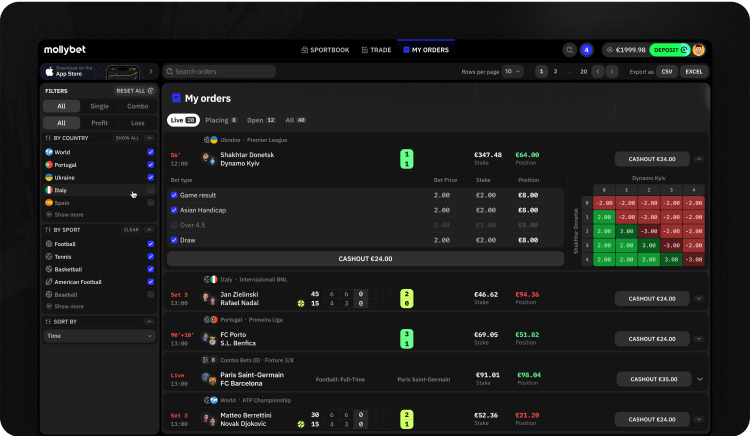Open the blue notifications badge showing 4
Screen dimensions: 750x436
pyautogui.click(x=586, y=49)
